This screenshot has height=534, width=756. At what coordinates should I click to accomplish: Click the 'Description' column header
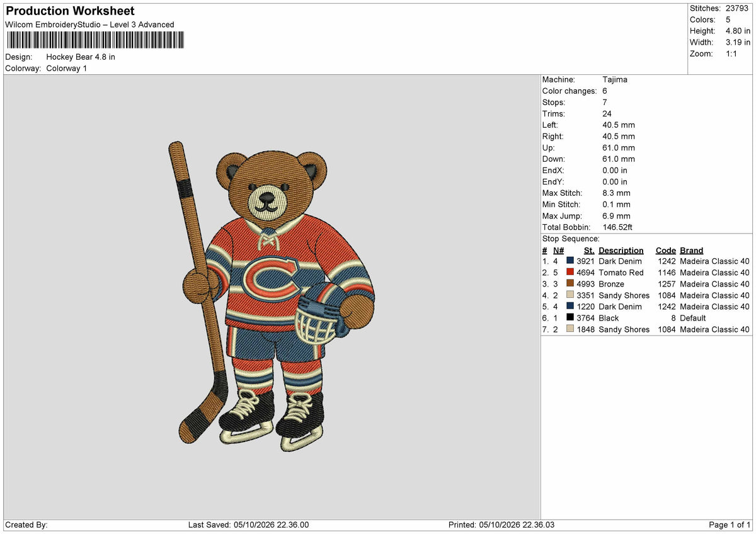pyautogui.click(x=621, y=250)
